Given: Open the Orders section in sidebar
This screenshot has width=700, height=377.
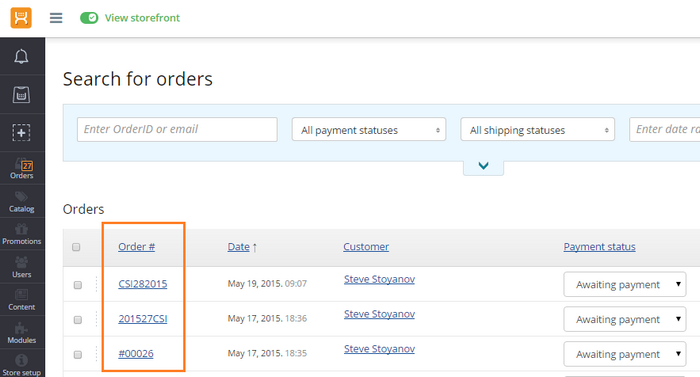Looking at the screenshot, I should [x=22, y=169].
